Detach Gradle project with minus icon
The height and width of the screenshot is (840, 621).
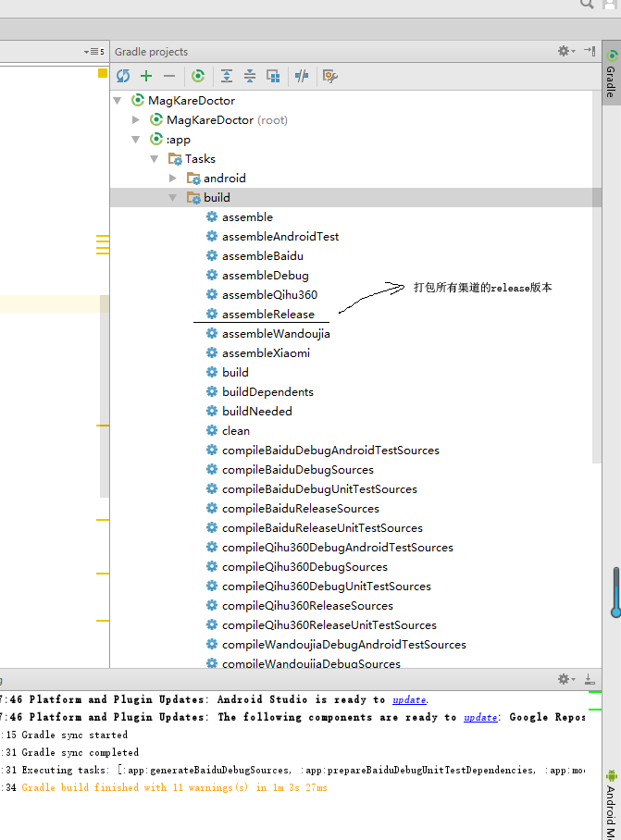click(169, 76)
